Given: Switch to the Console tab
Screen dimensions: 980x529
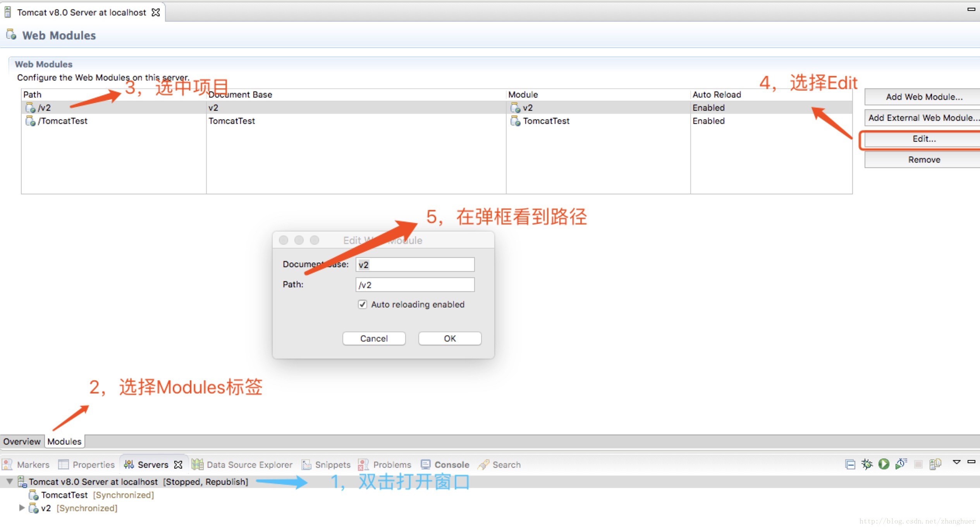Looking at the screenshot, I should click(x=445, y=465).
